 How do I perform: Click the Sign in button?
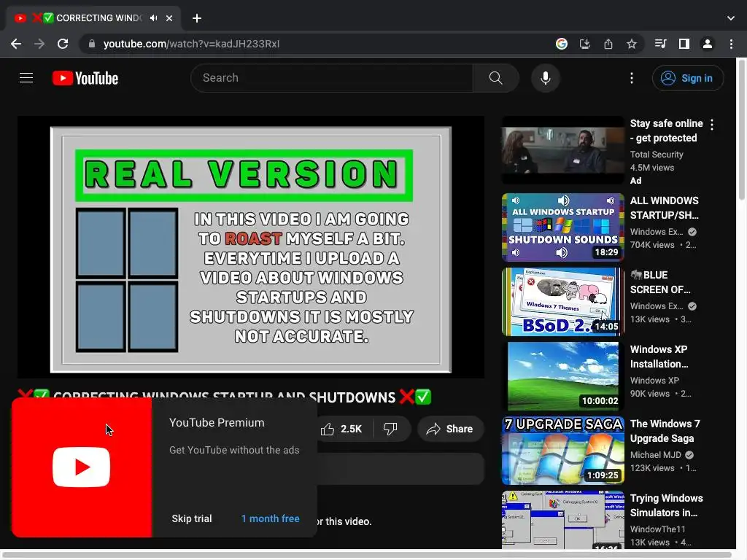[x=688, y=78]
